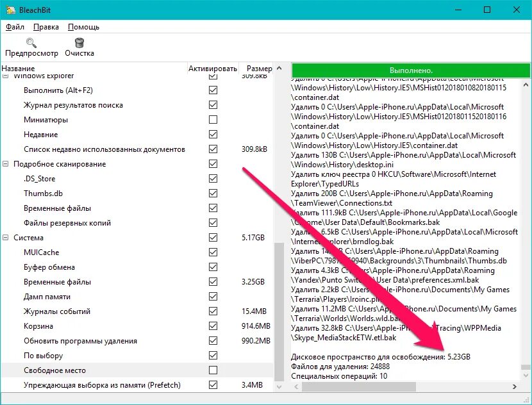Click the Активировать column header
532x405 pixels.
(213, 68)
